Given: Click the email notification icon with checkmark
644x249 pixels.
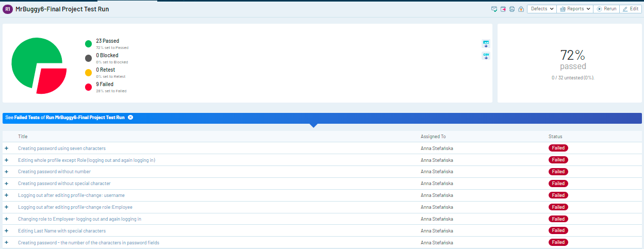Looking at the screenshot, I should pyautogui.click(x=494, y=9).
